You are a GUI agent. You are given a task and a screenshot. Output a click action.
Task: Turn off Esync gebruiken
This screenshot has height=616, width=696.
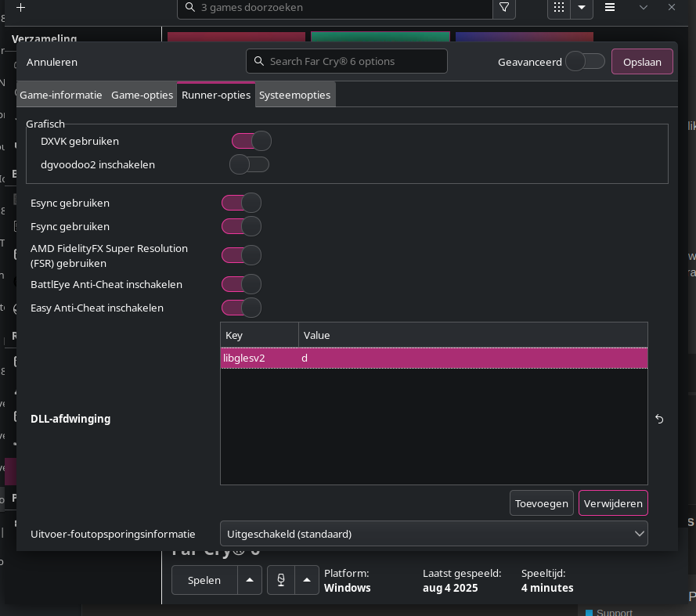(x=241, y=203)
